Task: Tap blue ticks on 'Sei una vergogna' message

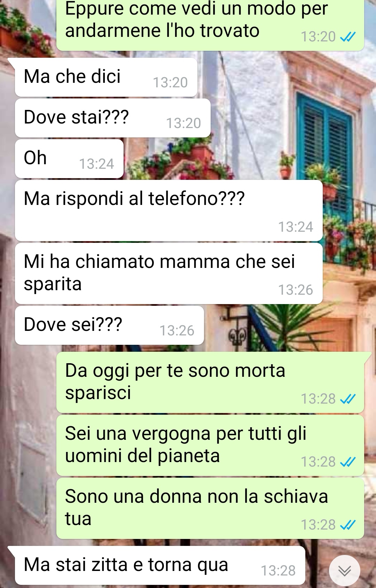Action: (x=347, y=462)
